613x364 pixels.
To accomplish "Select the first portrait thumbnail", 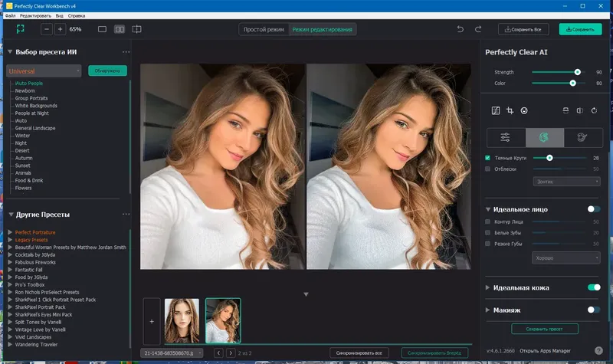I will click(x=182, y=320).
